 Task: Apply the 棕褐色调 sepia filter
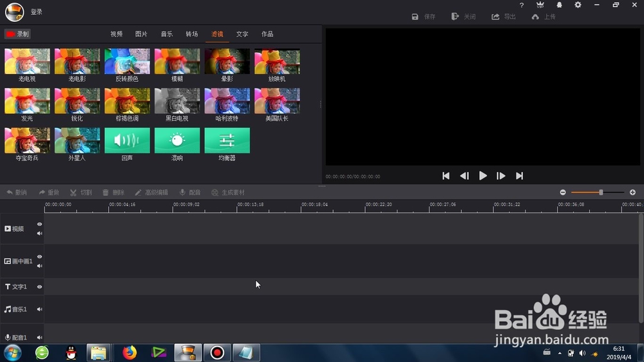pyautogui.click(x=128, y=100)
